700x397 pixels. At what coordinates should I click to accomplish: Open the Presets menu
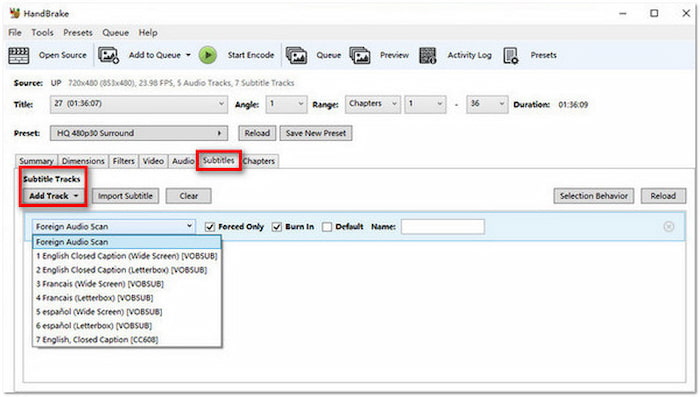(x=78, y=33)
